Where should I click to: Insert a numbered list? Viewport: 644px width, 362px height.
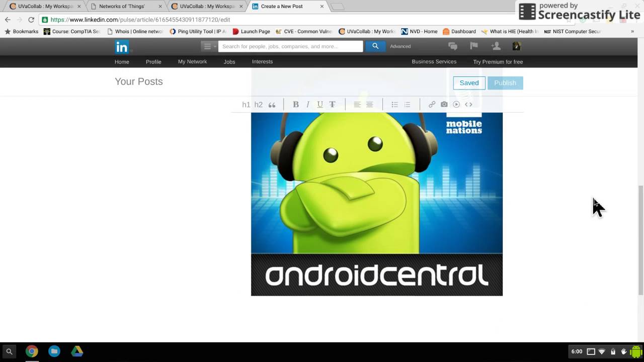click(408, 105)
